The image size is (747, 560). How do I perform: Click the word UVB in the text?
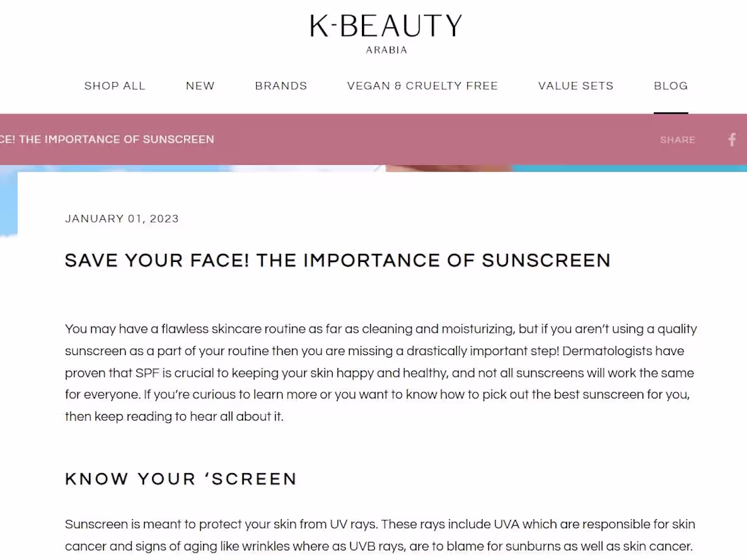point(364,546)
